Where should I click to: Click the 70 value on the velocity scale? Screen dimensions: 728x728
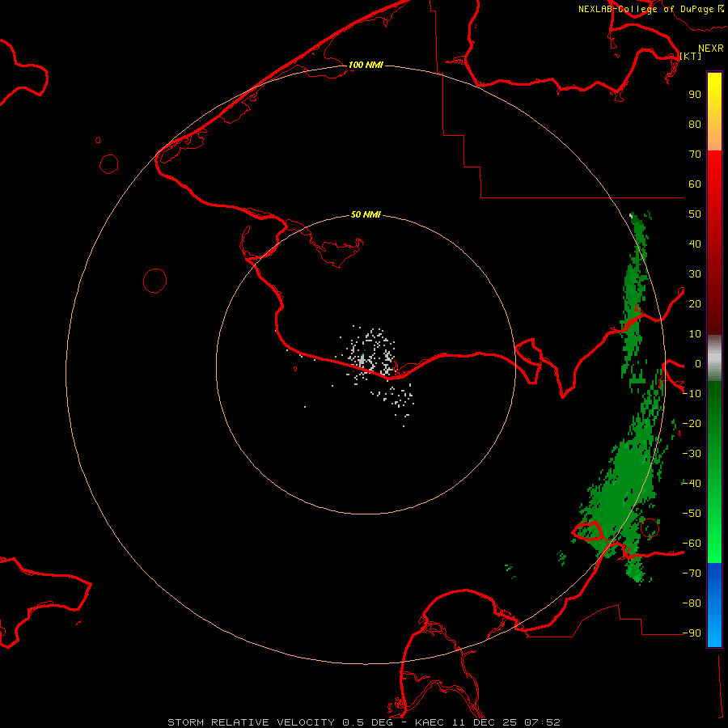click(695, 154)
